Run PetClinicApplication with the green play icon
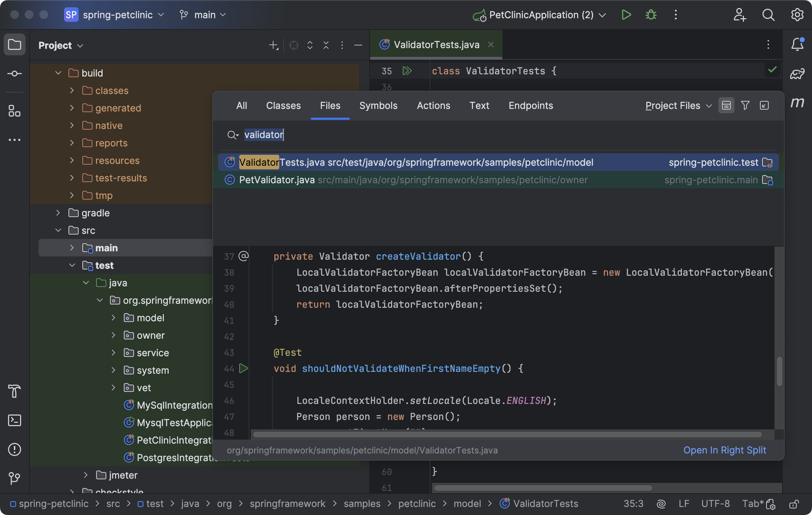Viewport: 812px width, 515px height. point(626,15)
